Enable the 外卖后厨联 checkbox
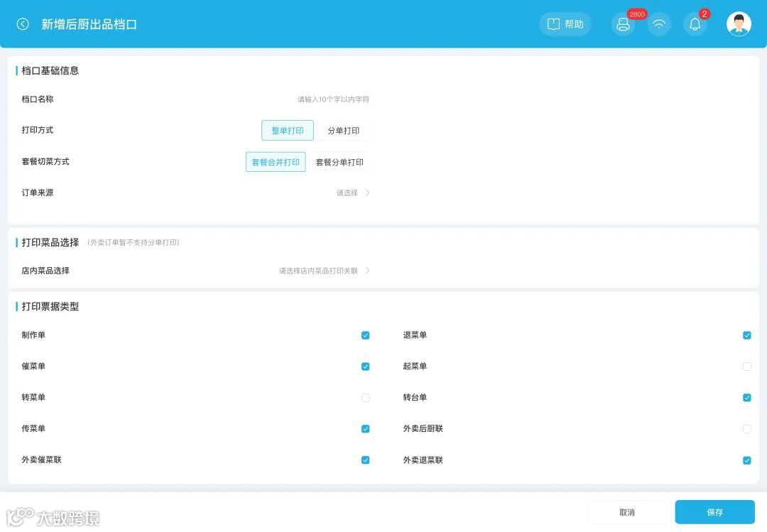 747,429
